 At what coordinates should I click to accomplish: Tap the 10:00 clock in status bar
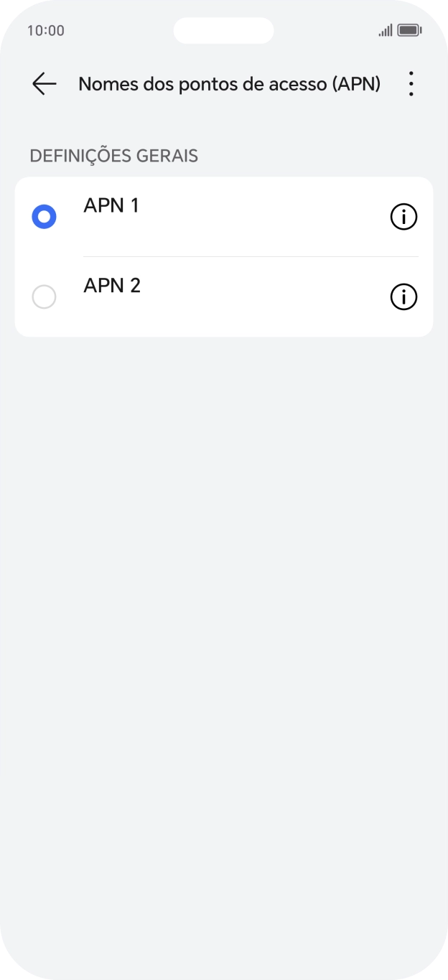pos(46,30)
